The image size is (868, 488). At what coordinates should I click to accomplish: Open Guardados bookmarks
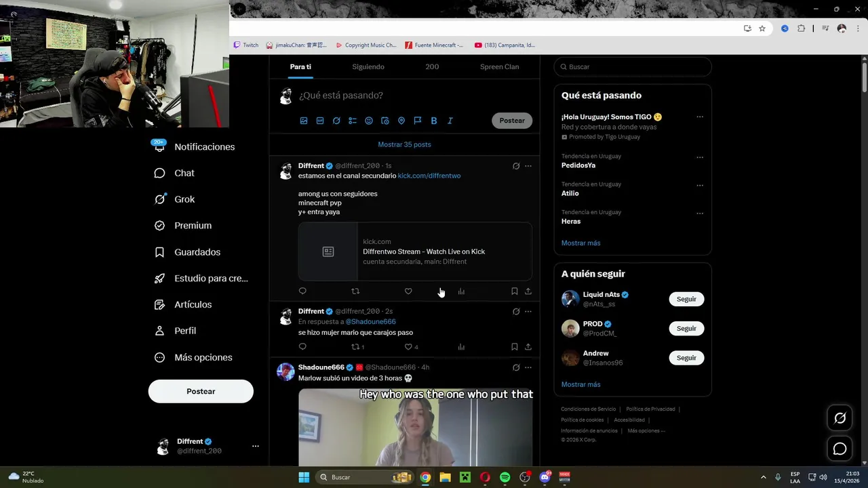point(188,252)
